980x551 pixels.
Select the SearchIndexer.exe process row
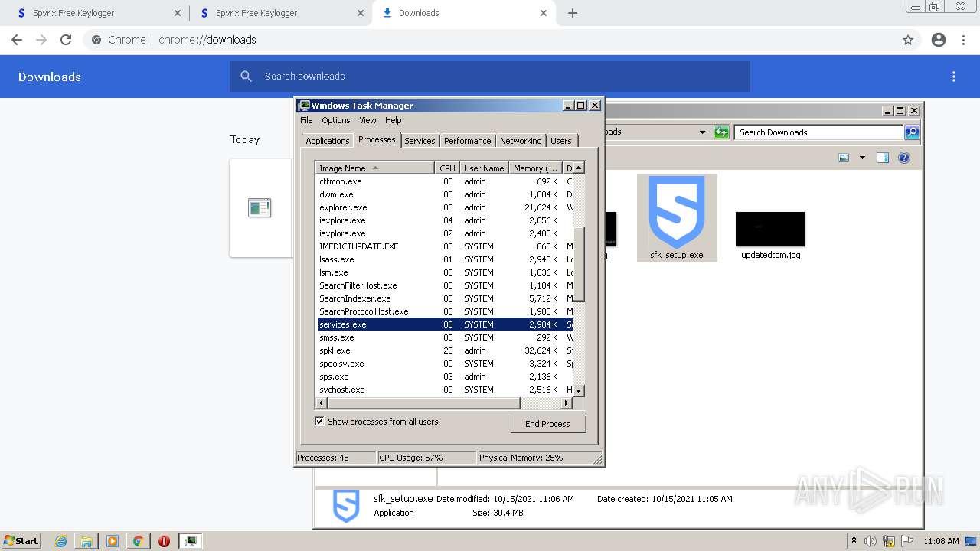(x=444, y=298)
